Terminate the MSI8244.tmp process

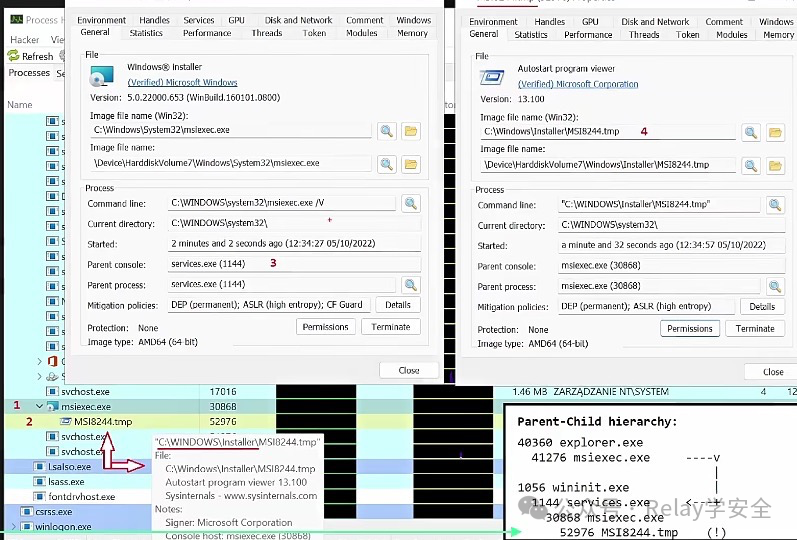755,328
